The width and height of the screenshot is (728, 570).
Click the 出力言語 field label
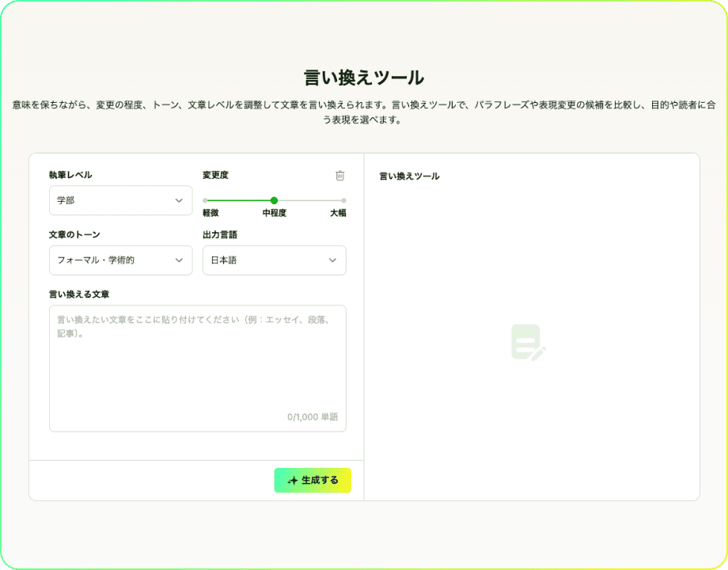click(x=220, y=235)
